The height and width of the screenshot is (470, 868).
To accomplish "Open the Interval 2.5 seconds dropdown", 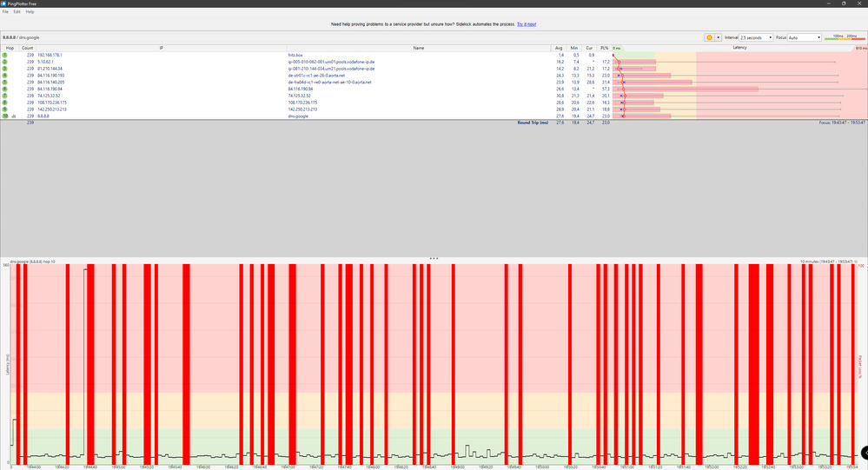I will click(x=756, y=37).
